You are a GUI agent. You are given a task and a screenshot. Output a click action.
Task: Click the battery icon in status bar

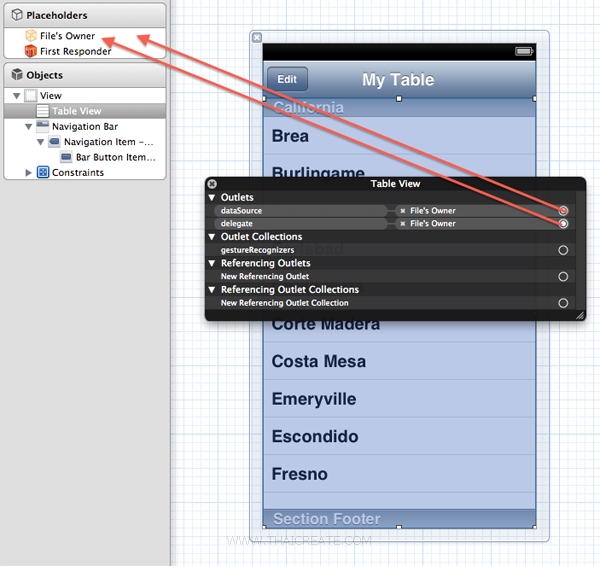pos(524,51)
